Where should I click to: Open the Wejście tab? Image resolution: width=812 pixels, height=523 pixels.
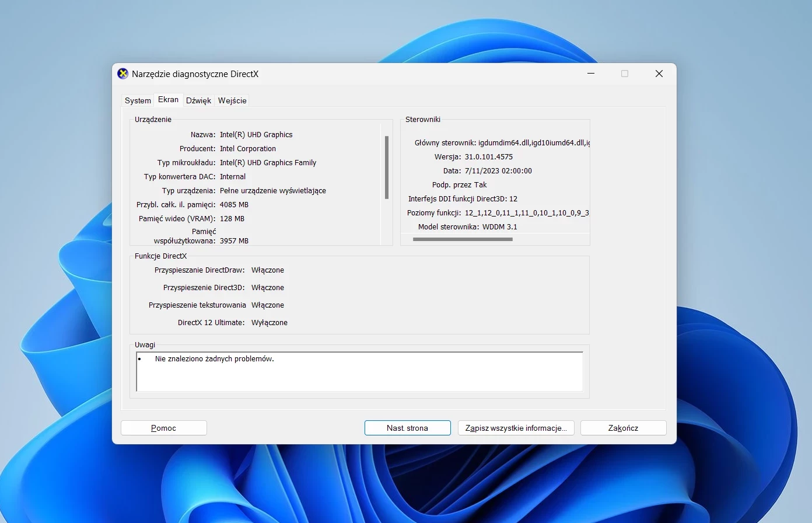[x=232, y=100]
